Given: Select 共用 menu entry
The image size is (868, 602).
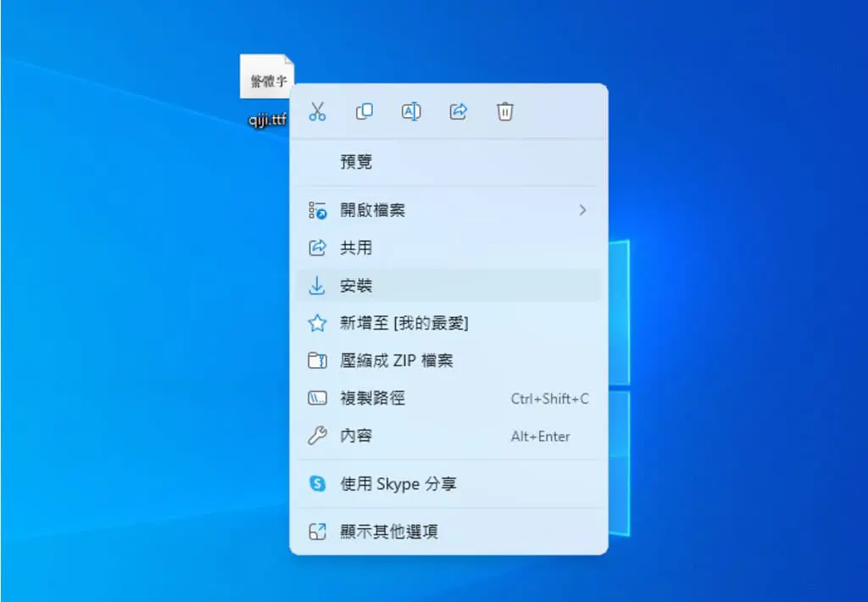Looking at the screenshot, I should [x=448, y=248].
